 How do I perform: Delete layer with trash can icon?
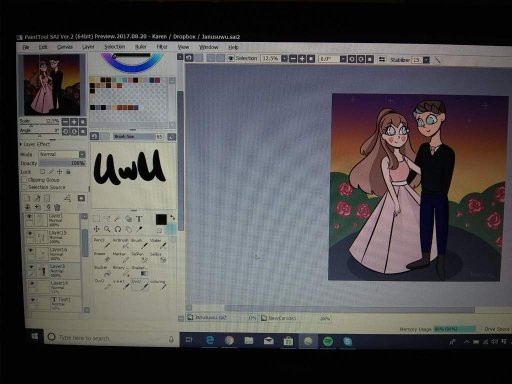(57, 207)
